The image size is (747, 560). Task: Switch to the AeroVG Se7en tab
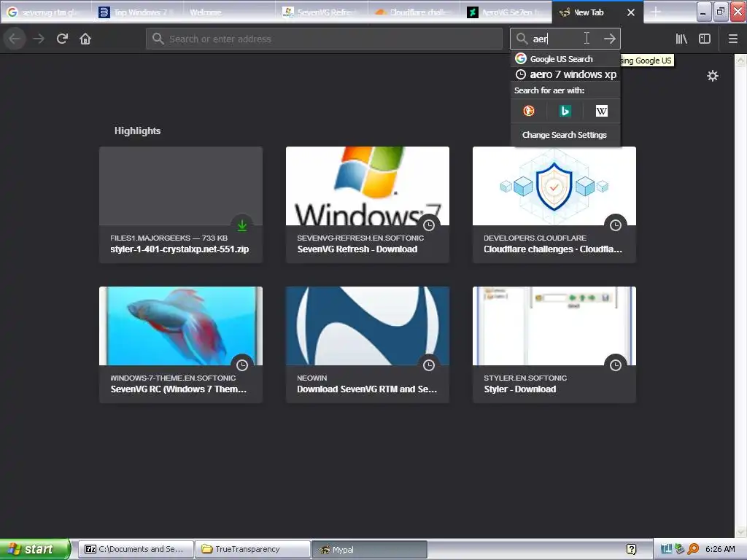506,12
